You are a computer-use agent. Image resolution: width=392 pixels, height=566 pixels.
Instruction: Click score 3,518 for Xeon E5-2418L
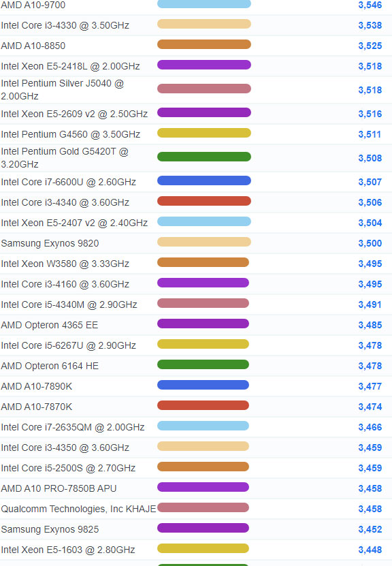pyautogui.click(x=370, y=66)
